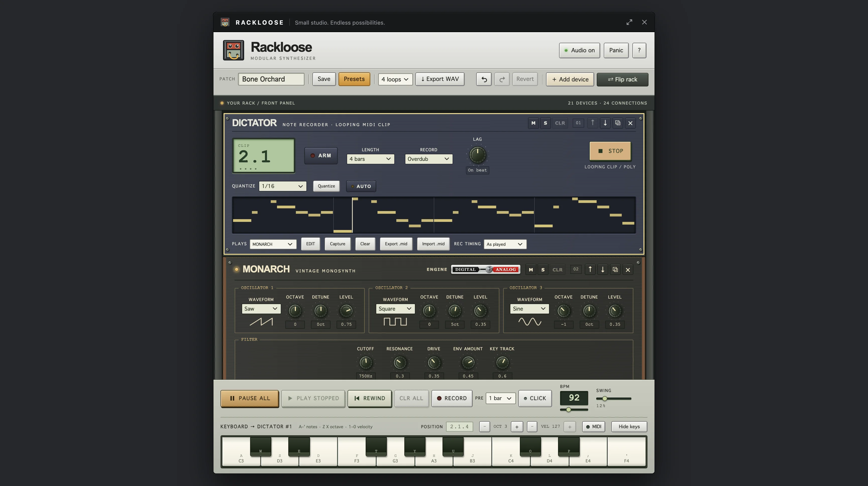Arm the Dictator for recording
868x486 pixels.
(x=321, y=156)
